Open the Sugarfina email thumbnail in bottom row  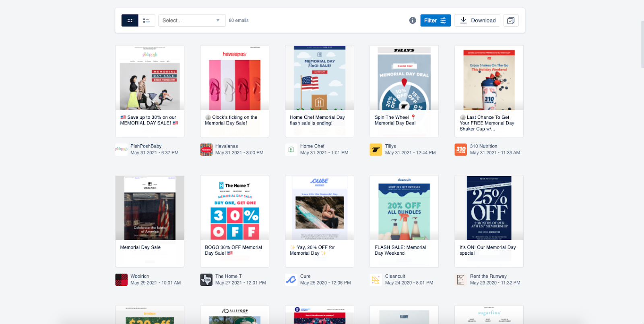(x=489, y=315)
